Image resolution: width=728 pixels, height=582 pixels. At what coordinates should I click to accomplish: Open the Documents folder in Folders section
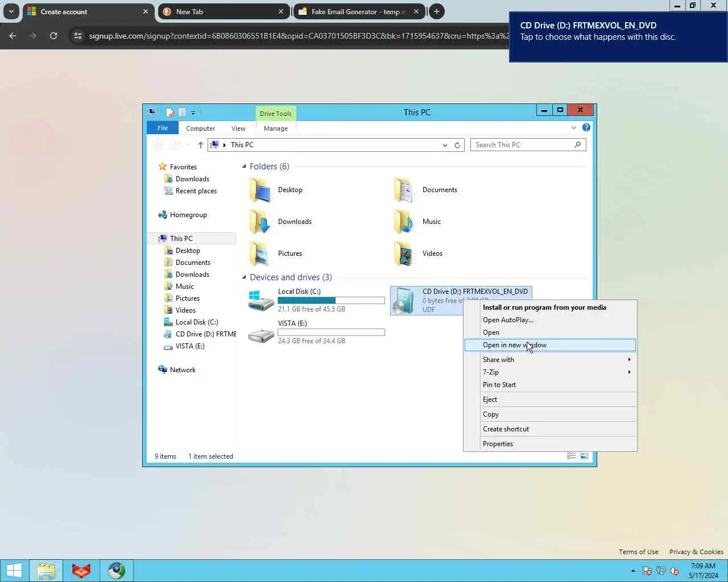click(404, 190)
